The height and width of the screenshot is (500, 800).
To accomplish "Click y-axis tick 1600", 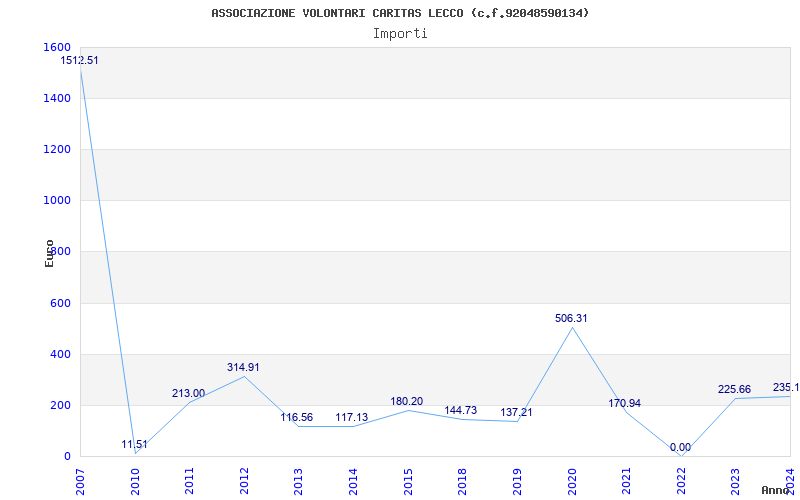I will [58, 47].
